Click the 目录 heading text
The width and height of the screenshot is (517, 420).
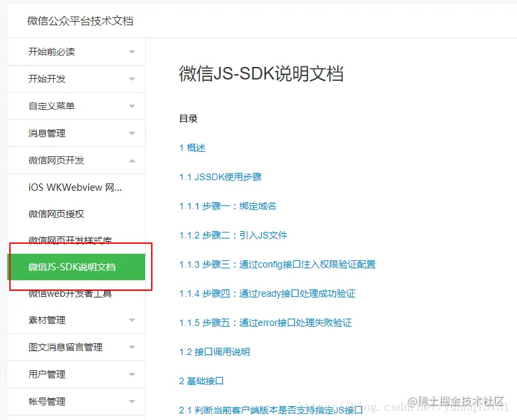click(188, 119)
